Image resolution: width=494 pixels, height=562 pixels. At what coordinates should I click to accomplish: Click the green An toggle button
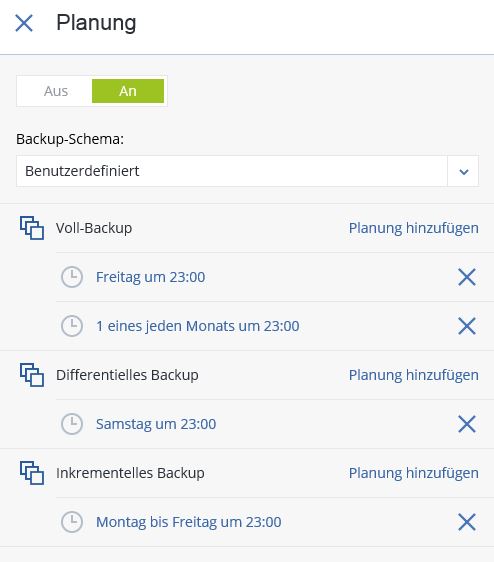[x=128, y=91]
